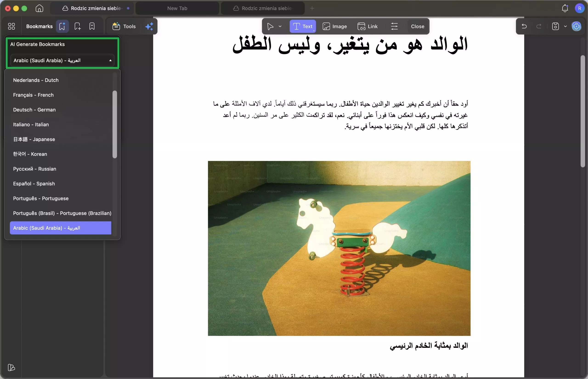This screenshot has height=379, width=588.
Task: Click the save to disk icon
Action: 555,26
